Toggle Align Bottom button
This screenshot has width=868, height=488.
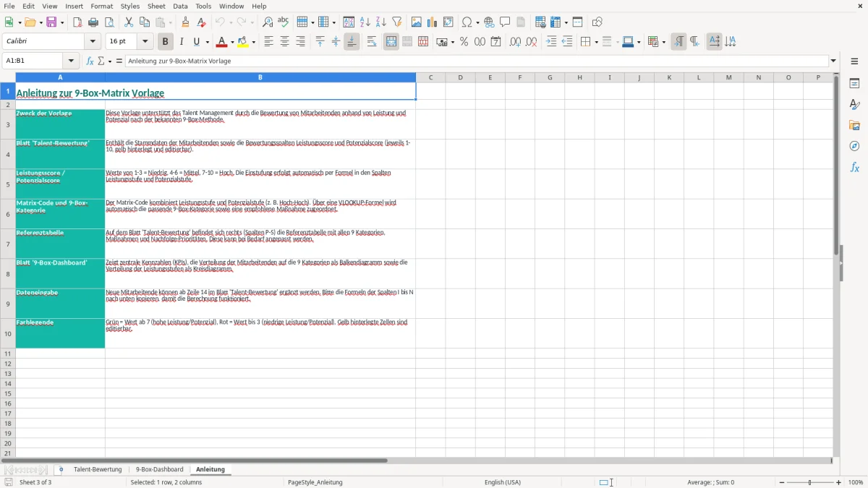tap(352, 42)
